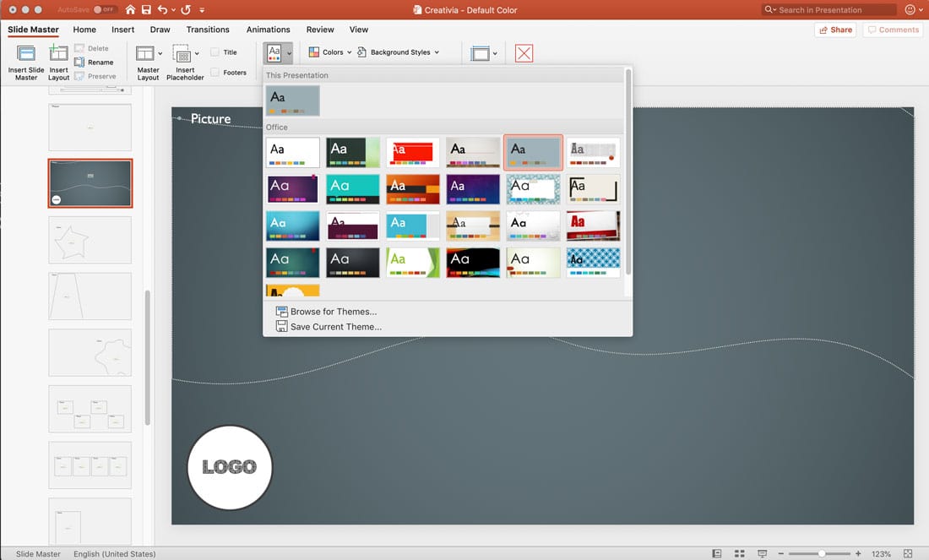Open the Colors dropdown

tap(329, 52)
